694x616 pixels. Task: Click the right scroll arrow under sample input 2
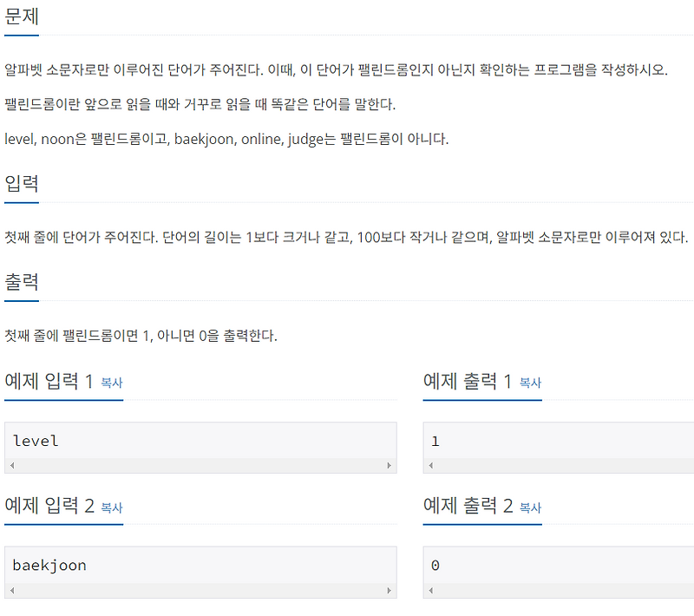click(x=390, y=590)
